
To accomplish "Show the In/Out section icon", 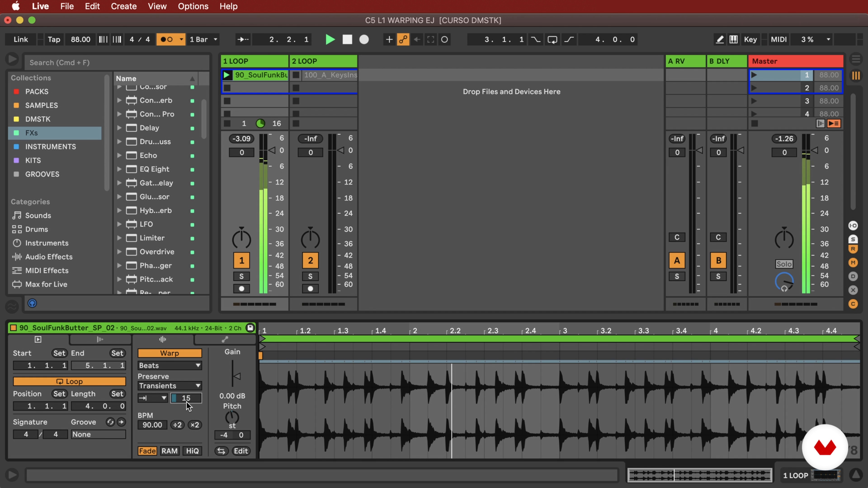I will point(853,225).
